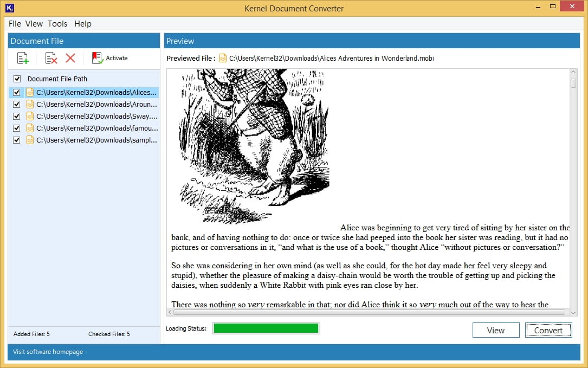Click the file icon of the Alices row
588x368 pixels.
tap(30, 92)
